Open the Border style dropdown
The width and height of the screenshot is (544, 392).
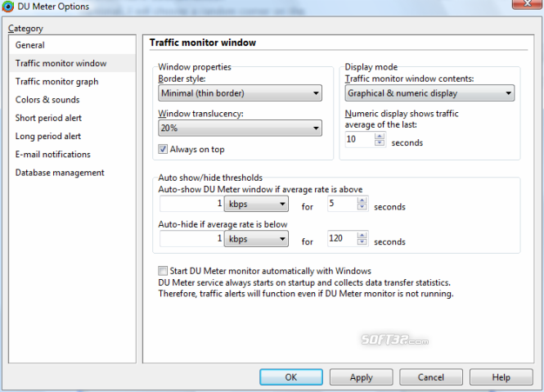[240, 93]
